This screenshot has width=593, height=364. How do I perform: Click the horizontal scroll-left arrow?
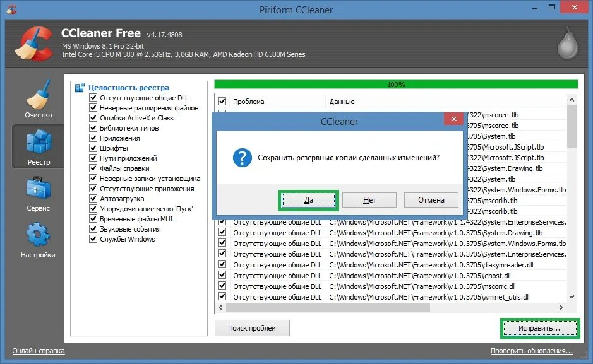coord(220,307)
